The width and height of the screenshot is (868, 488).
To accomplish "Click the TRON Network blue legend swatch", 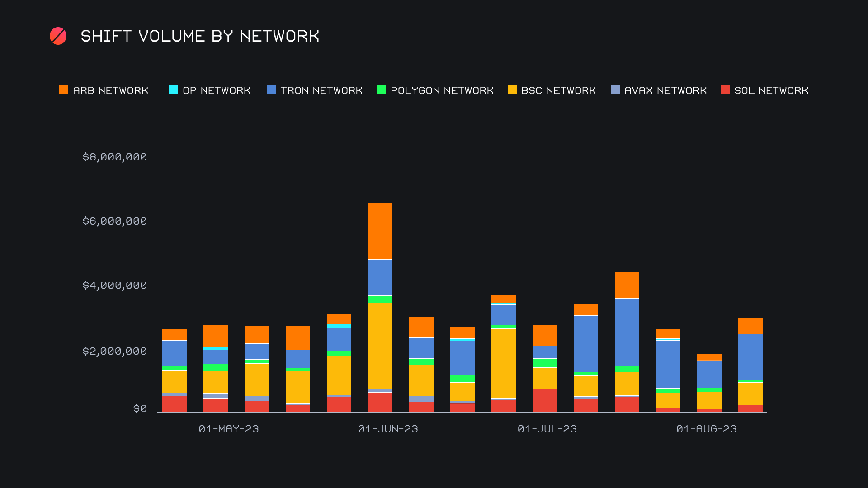I will (272, 90).
